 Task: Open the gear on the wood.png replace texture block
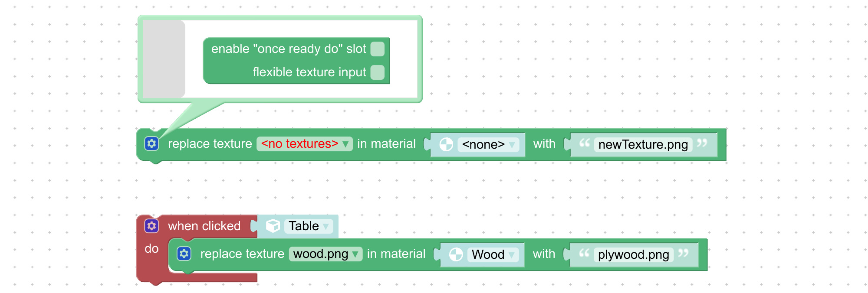pos(184,254)
